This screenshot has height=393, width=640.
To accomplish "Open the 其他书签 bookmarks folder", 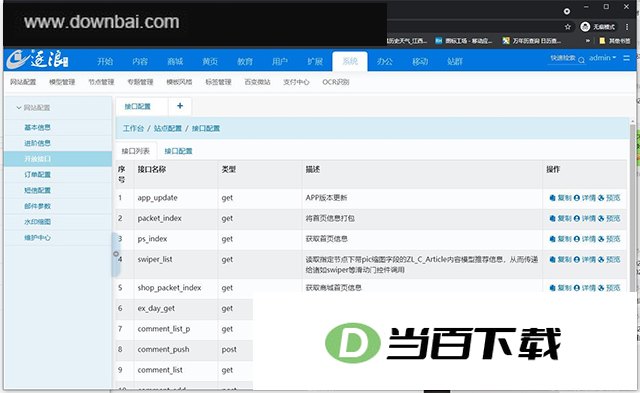I will tap(615, 41).
